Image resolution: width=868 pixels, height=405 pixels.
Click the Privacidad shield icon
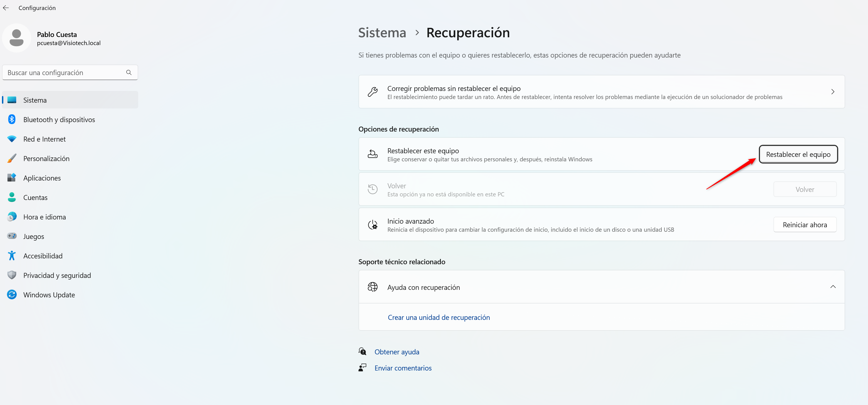click(x=12, y=275)
